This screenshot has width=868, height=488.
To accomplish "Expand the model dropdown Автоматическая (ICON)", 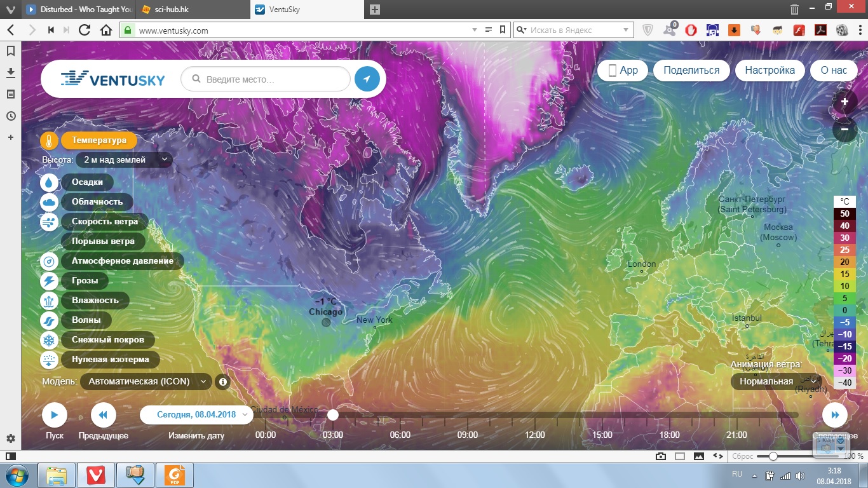I will click(146, 382).
